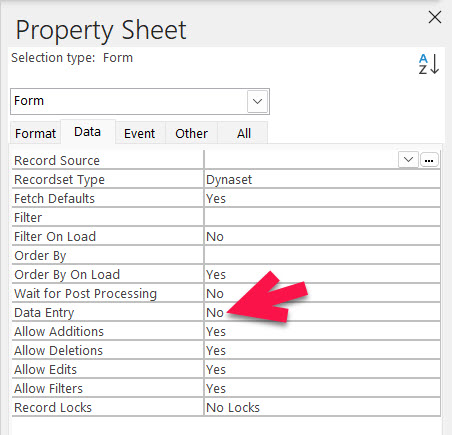This screenshot has height=435, width=452.
Task: Open the Other tab
Action: (x=192, y=133)
